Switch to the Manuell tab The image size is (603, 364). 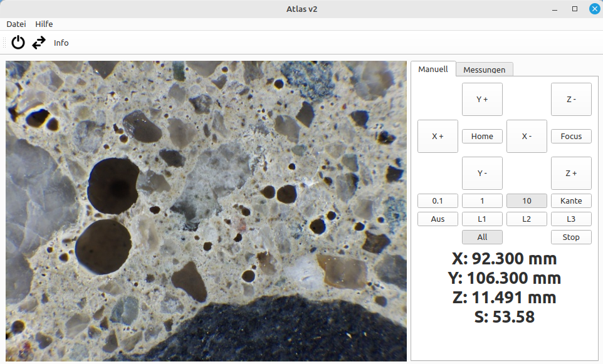click(433, 69)
